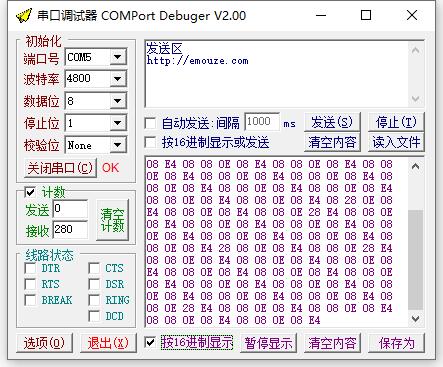The height and width of the screenshot is (367, 443).
Task: Click the 暂停显示 pause display button
Action: [268, 343]
